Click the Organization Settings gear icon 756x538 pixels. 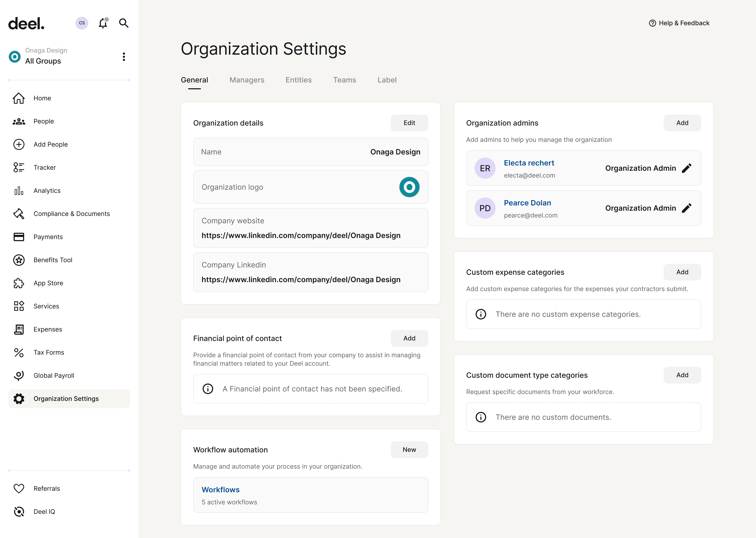click(19, 399)
